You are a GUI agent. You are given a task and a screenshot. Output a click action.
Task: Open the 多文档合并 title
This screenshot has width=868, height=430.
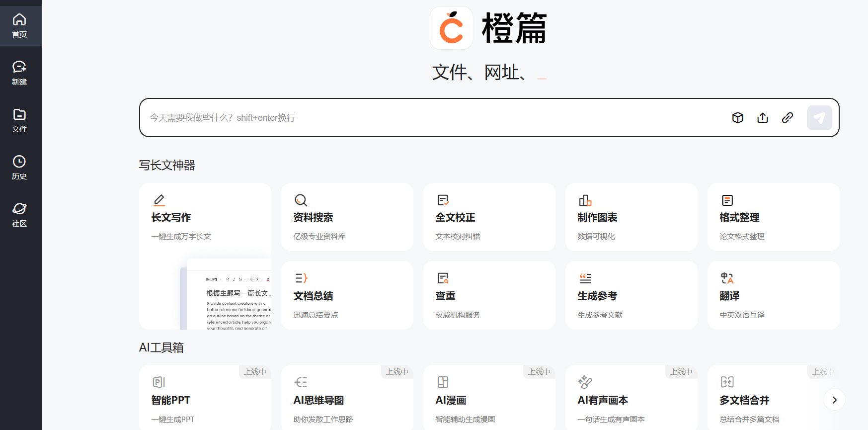pyautogui.click(x=744, y=400)
